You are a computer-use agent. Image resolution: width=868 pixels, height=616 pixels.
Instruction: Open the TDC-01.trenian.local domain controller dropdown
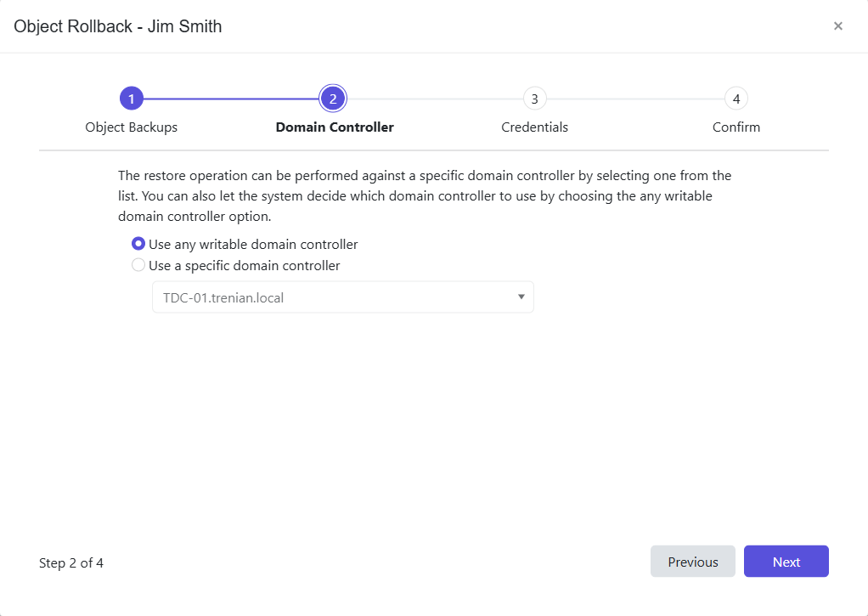(x=342, y=297)
